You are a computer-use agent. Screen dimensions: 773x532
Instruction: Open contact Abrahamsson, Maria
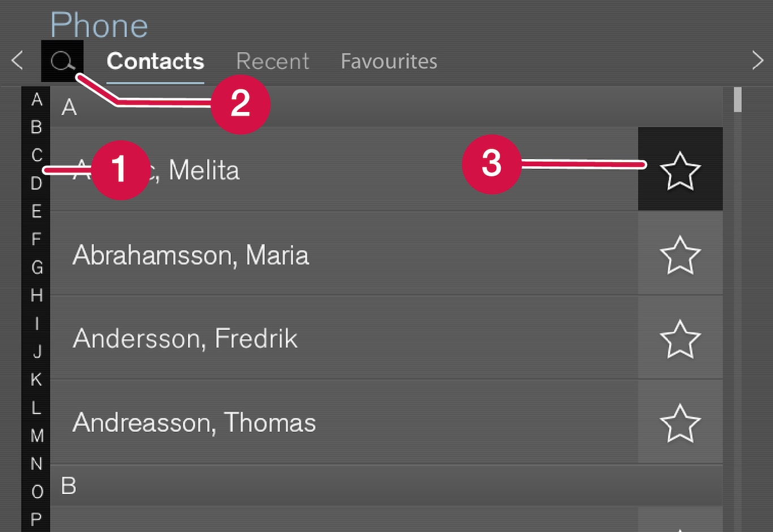click(x=191, y=255)
